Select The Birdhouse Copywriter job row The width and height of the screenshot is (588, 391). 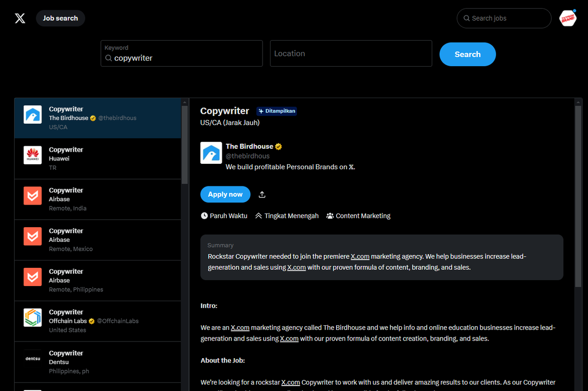[x=98, y=118]
